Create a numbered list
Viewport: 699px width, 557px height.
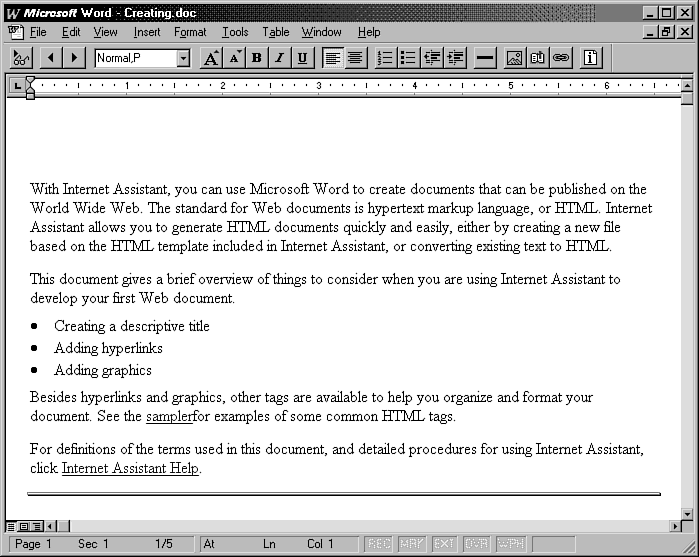[x=385, y=58]
